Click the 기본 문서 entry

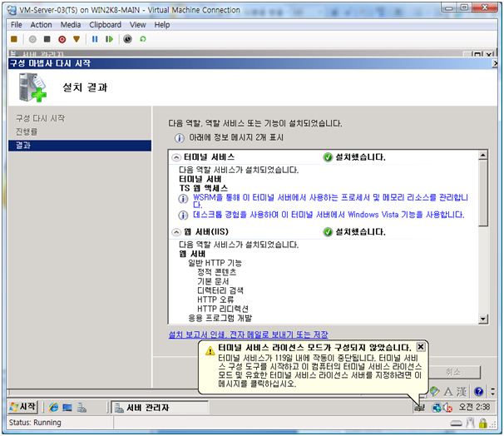(x=213, y=281)
